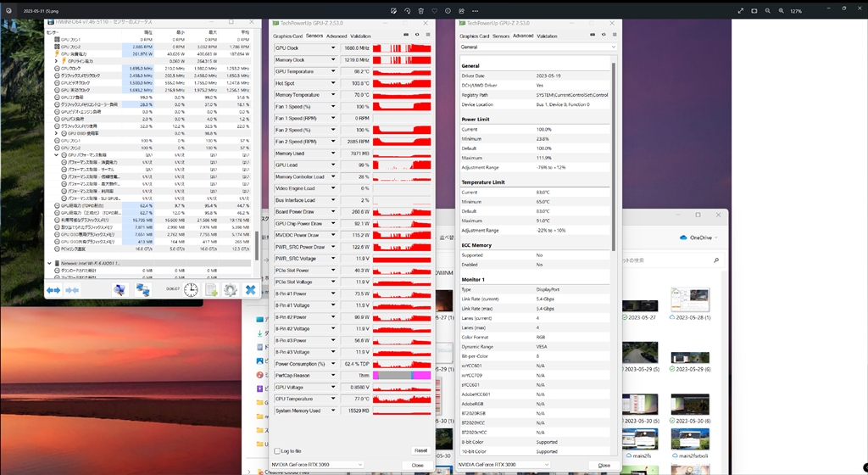Rotate the photo using the toolbar

[408, 10]
